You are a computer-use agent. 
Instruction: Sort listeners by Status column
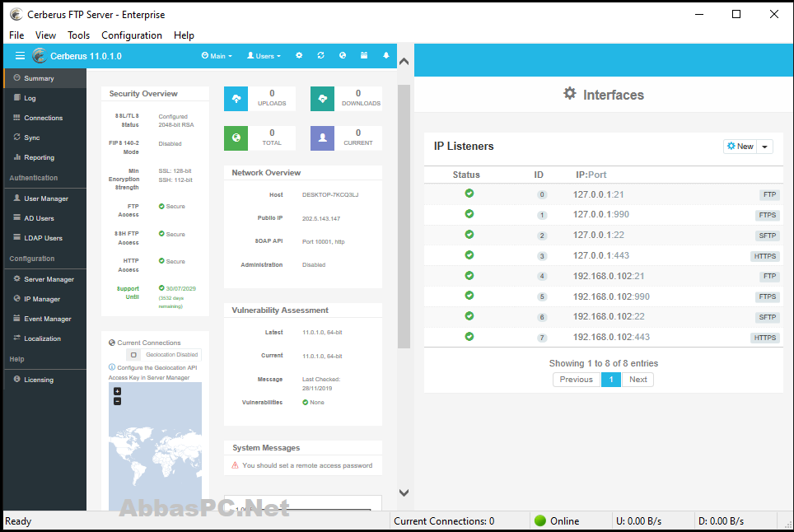pyautogui.click(x=466, y=175)
